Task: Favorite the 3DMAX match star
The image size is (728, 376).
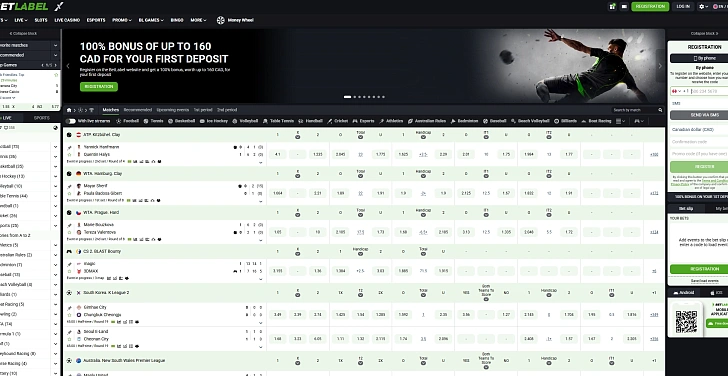Action: (70, 271)
